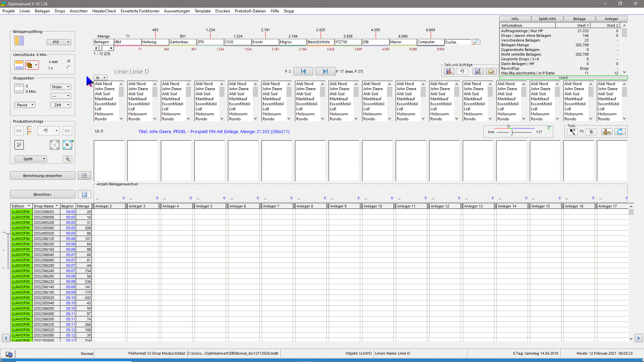Click the monitor icon in the status bar

[9, 354]
